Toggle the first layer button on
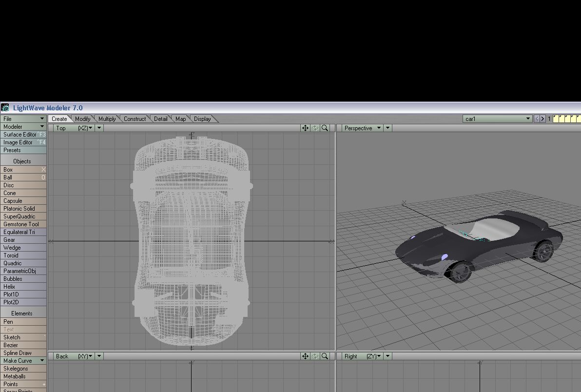Image resolution: width=581 pixels, height=392 pixels. click(x=556, y=119)
